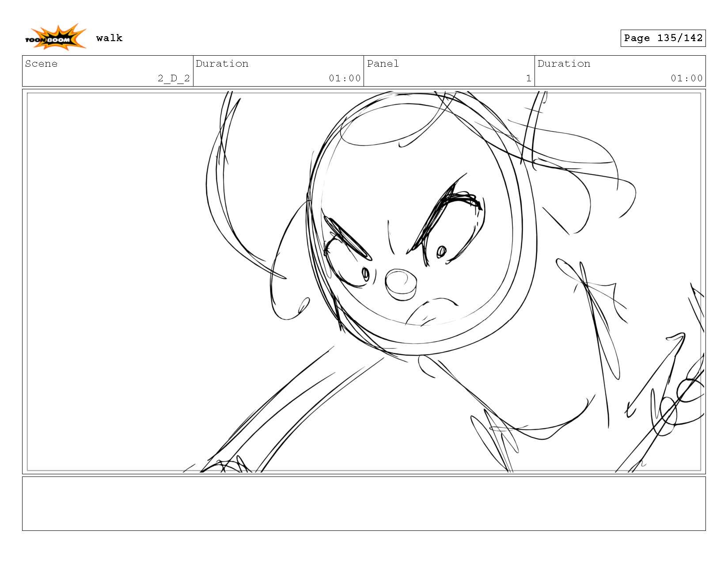Click the Toon Boom logo

pyautogui.click(x=55, y=37)
